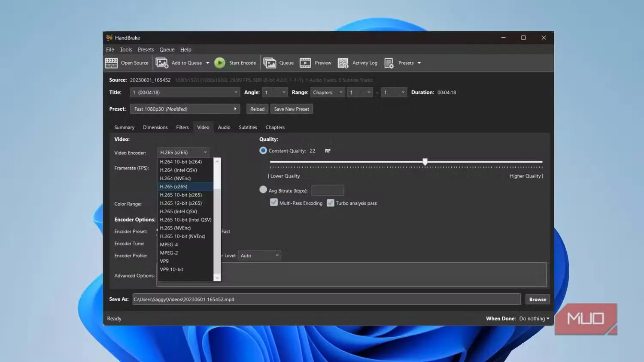Expand the Add to Queue dropdown arrow

[x=208, y=63]
